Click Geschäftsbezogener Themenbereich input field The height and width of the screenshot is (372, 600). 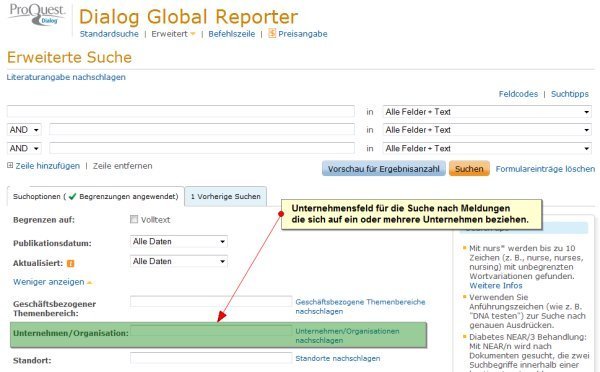[x=211, y=301]
